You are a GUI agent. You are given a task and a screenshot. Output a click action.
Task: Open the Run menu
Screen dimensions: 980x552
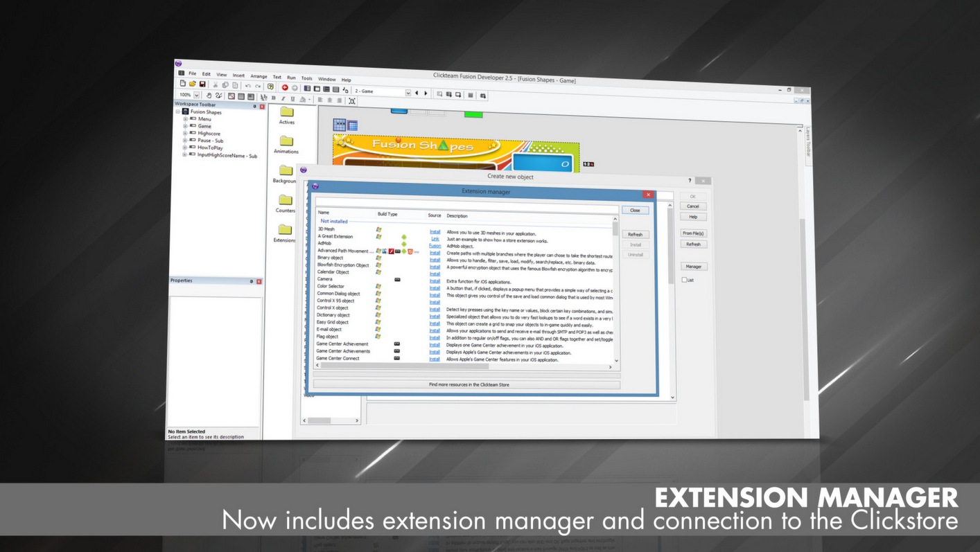tap(291, 78)
